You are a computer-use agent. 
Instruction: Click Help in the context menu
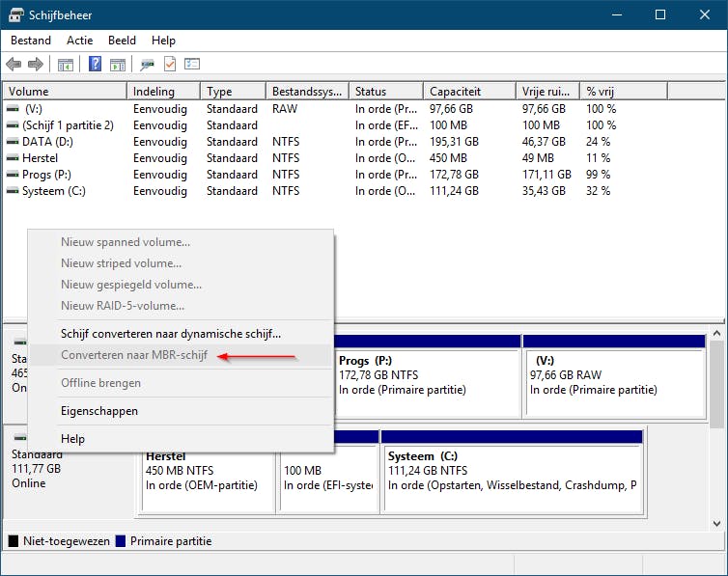pyautogui.click(x=73, y=439)
